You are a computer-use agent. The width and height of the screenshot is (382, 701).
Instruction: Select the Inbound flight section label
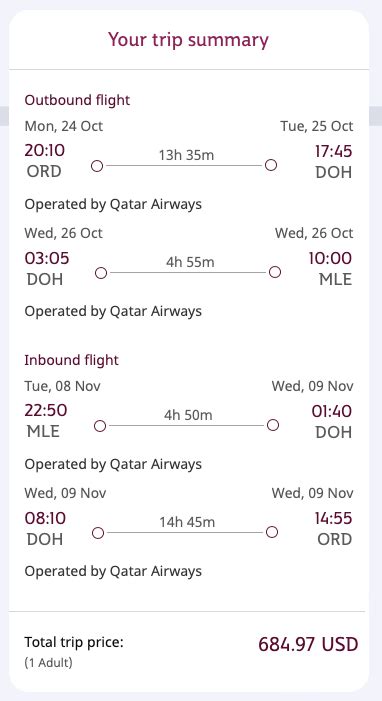pos(72,360)
